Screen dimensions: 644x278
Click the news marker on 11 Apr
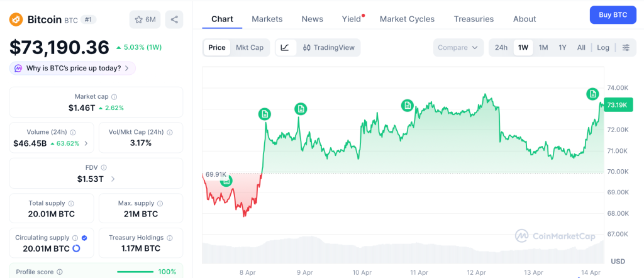pos(408,106)
